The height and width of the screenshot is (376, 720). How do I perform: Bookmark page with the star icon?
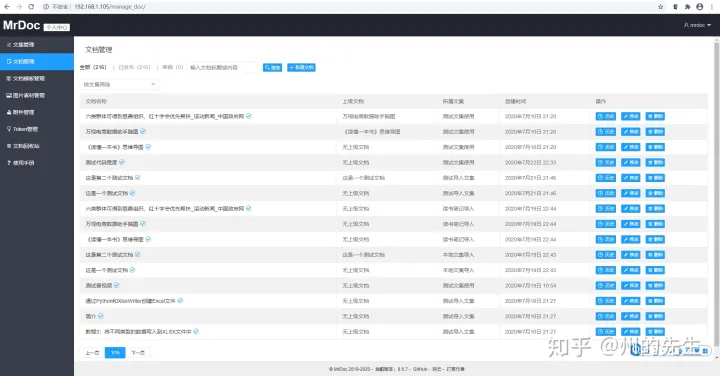660,6
